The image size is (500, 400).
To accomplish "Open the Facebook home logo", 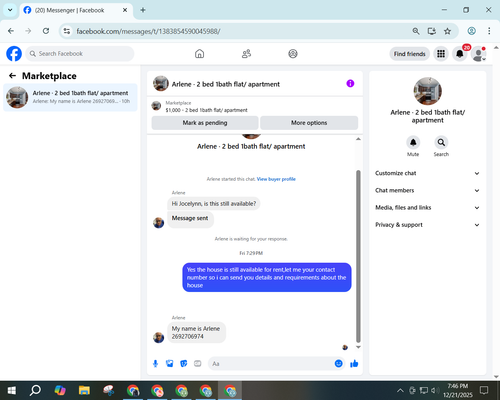I will 14,54.
